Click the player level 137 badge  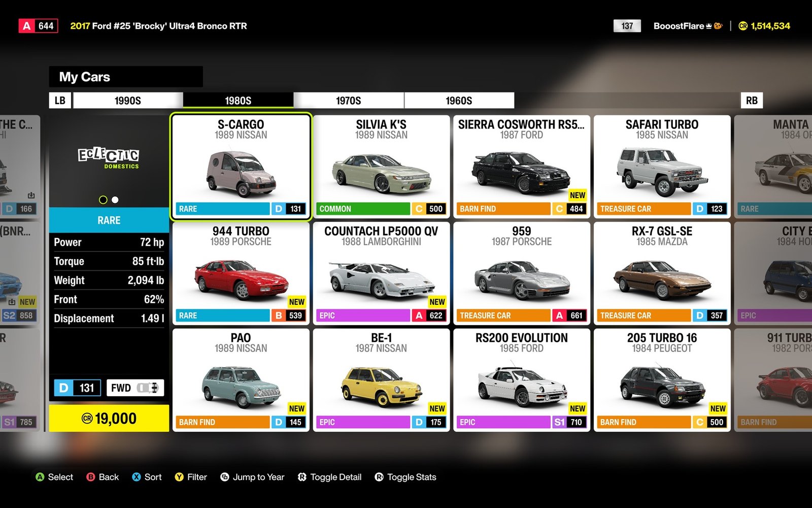point(627,26)
